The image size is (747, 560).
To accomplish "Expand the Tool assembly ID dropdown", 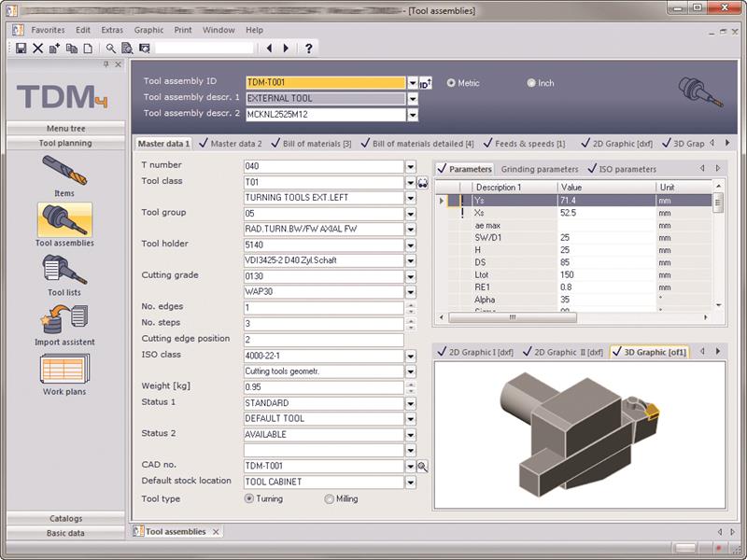I will pos(413,83).
